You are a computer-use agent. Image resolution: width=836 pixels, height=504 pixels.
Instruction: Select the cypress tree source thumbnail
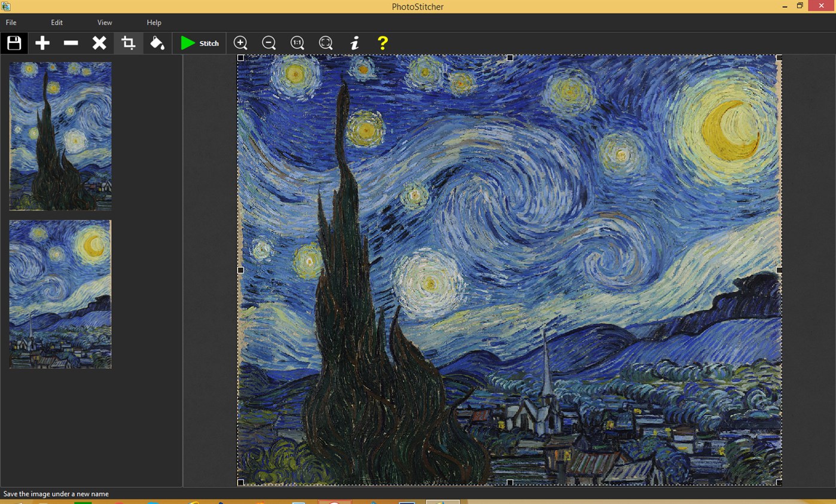click(x=60, y=136)
